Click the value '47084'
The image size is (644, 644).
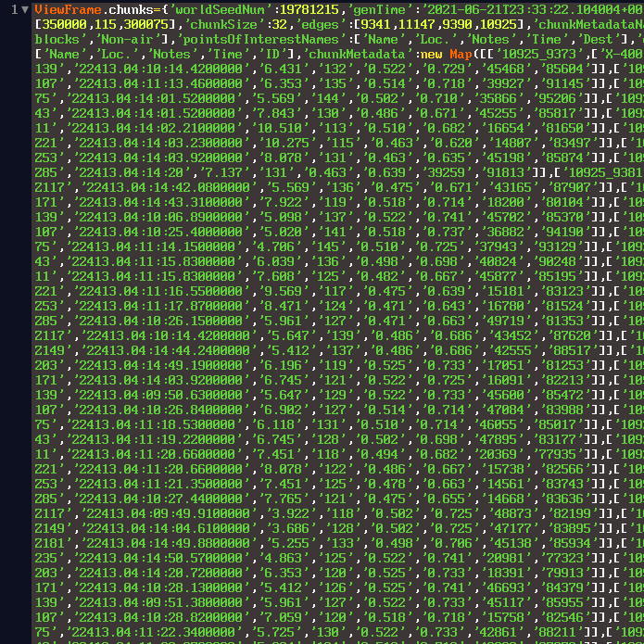tap(500, 409)
